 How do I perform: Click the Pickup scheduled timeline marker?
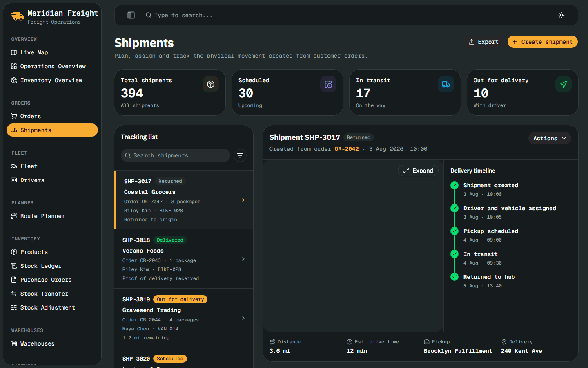(454, 231)
